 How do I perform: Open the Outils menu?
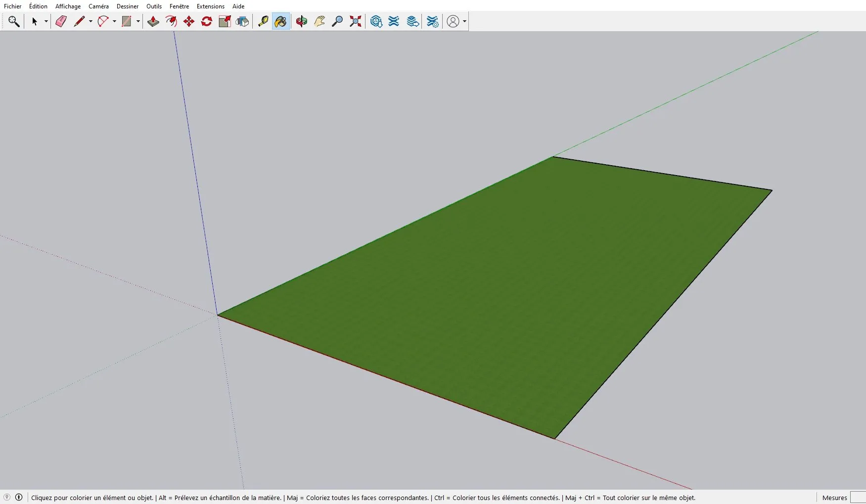tap(154, 6)
